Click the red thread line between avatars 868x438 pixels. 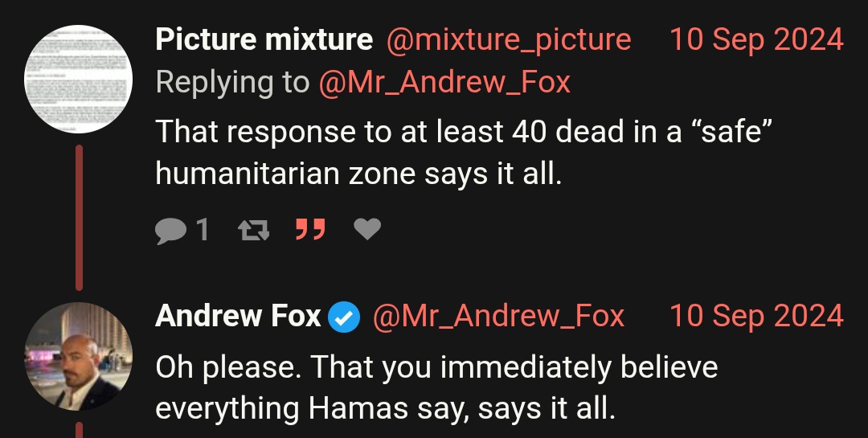pos(79,218)
